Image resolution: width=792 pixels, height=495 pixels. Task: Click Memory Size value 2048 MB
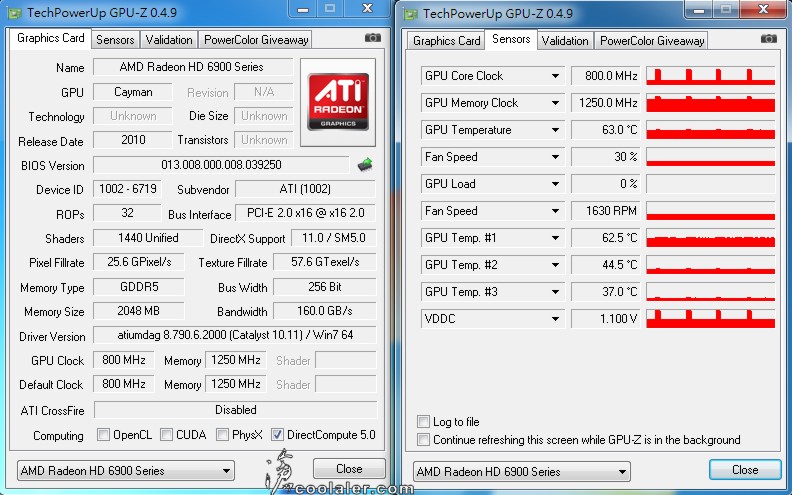pyautogui.click(x=138, y=311)
